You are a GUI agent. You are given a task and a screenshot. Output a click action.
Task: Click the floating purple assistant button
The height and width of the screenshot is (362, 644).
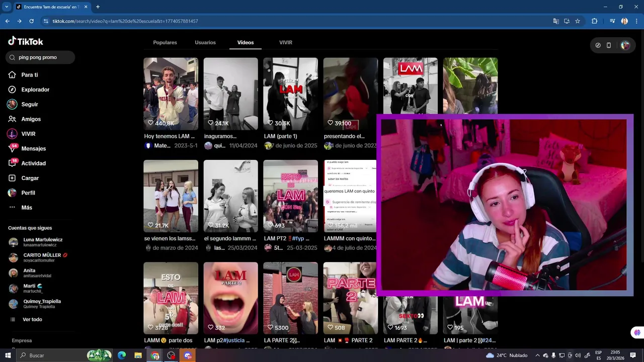pyautogui.click(x=637, y=332)
